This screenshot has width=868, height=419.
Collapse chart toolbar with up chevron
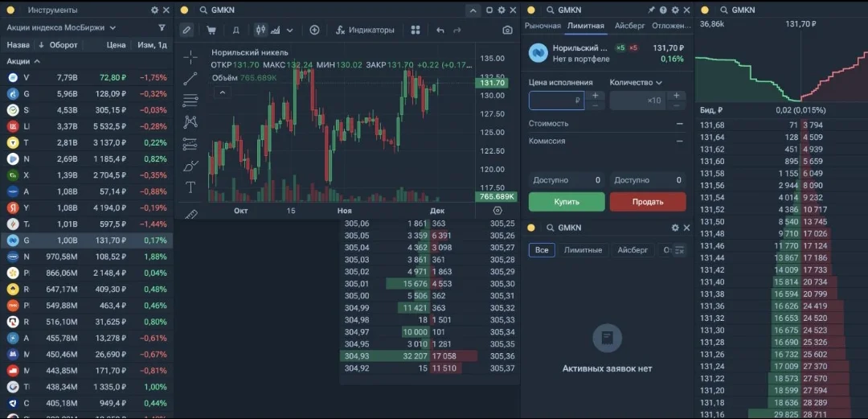tap(473, 10)
